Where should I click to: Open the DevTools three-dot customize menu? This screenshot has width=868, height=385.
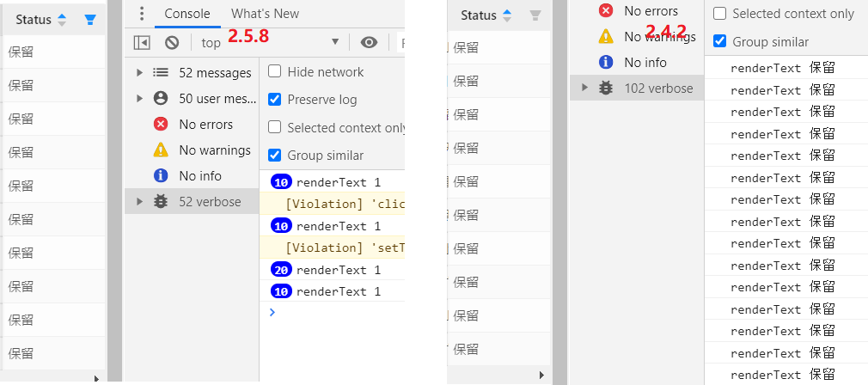143,13
